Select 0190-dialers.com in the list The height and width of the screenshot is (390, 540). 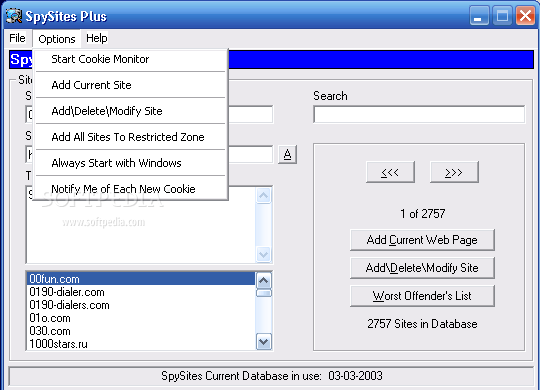(x=141, y=305)
